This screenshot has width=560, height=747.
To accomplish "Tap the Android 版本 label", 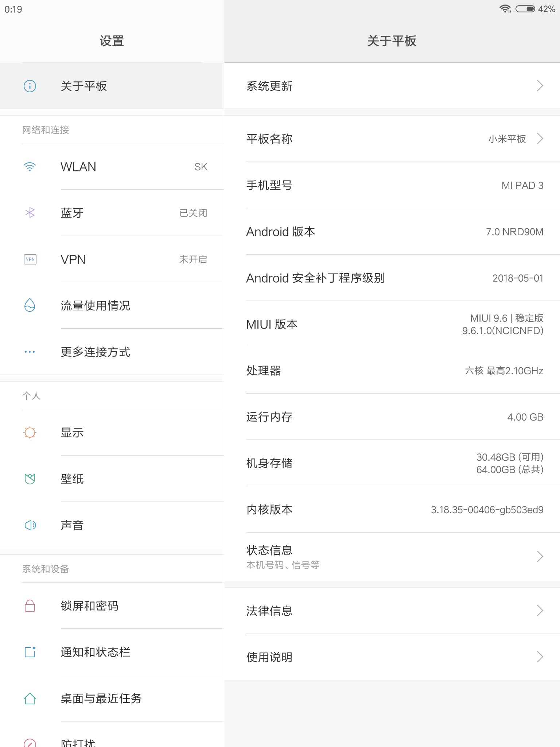I will [281, 232].
